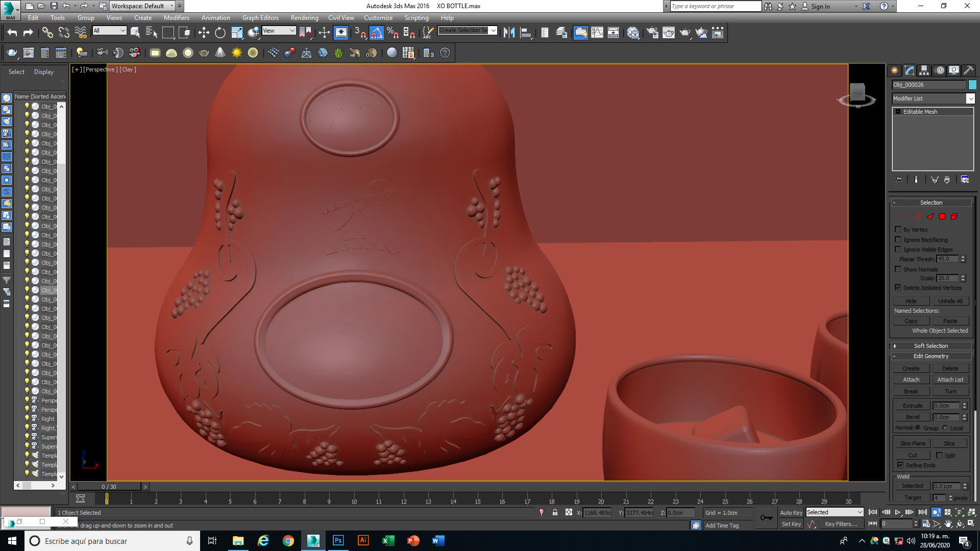Viewport: 980px width, 551px height.
Task: Open Render Setup teapot icon
Action: [x=652, y=33]
